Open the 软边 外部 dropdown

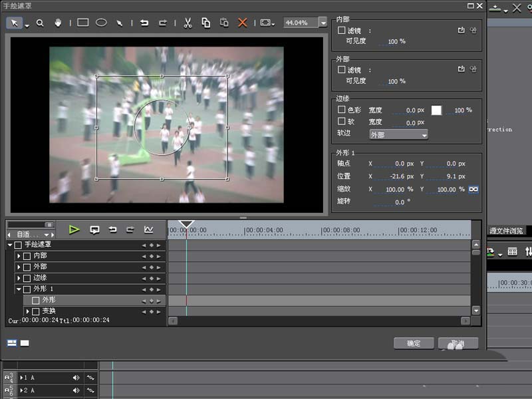tap(398, 135)
